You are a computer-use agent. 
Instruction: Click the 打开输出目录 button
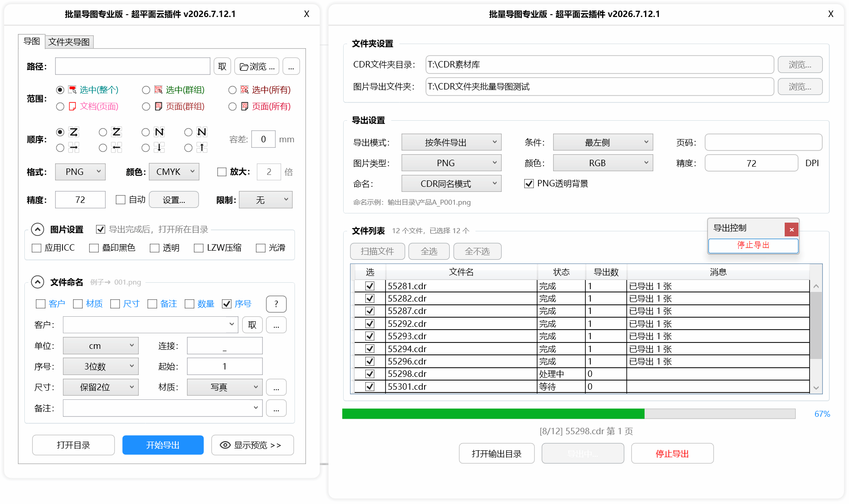click(497, 454)
